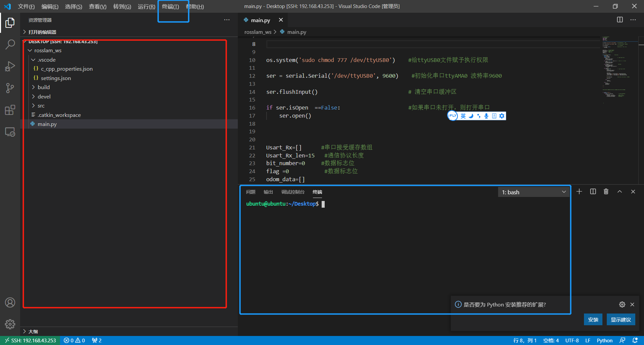Split the editor to the right
The width and height of the screenshot is (644, 345).
pyautogui.click(x=620, y=20)
